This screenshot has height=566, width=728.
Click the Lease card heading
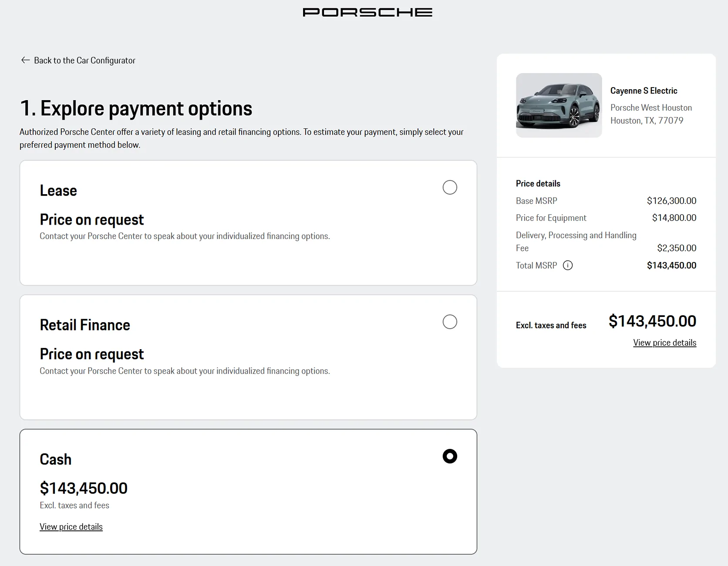[x=58, y=191]
